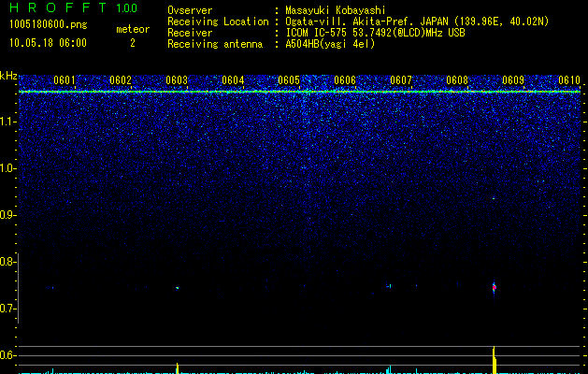The image size is (588, 374).
Task: Click the strong red meteor echo near 0609
Action: [494, 288]
